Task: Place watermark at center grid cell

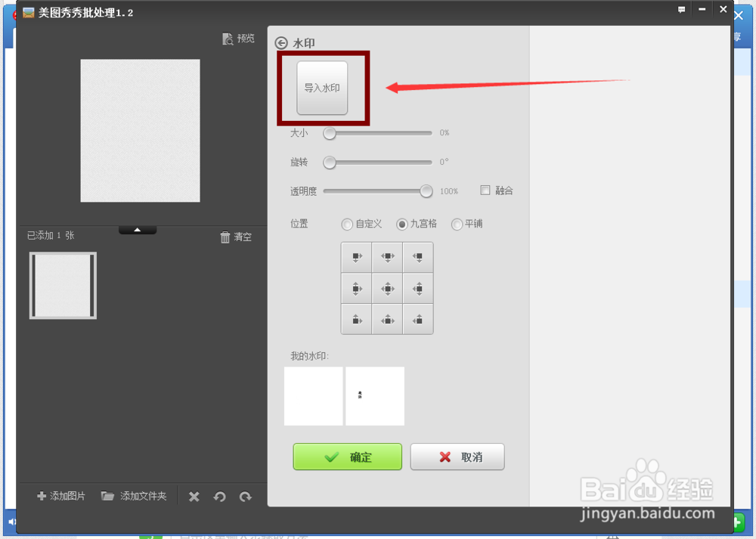Action: click(387, 288)
